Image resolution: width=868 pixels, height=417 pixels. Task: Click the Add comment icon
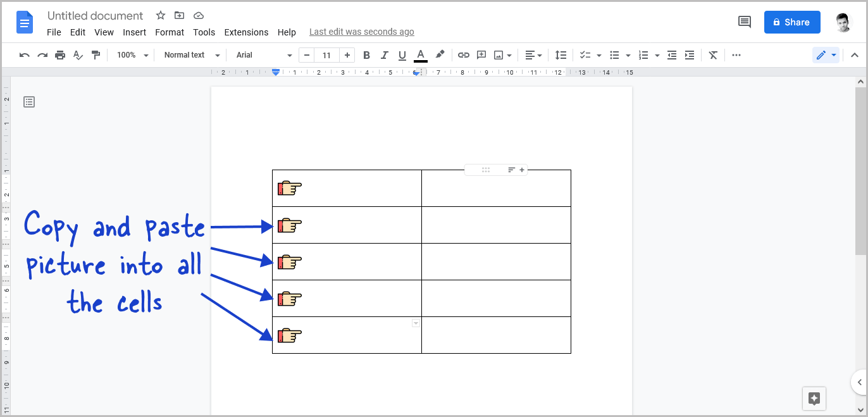[x=481, y=55]
